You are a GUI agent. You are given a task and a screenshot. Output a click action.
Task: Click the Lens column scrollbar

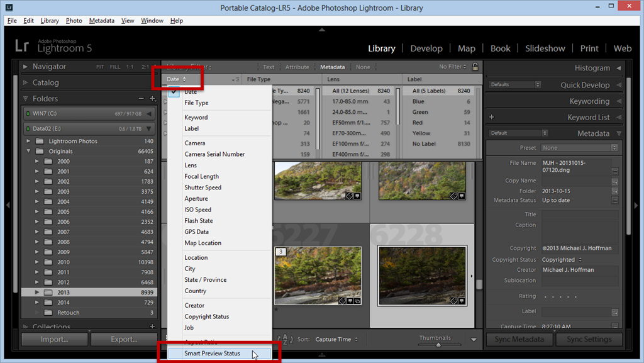pos(397,106)
